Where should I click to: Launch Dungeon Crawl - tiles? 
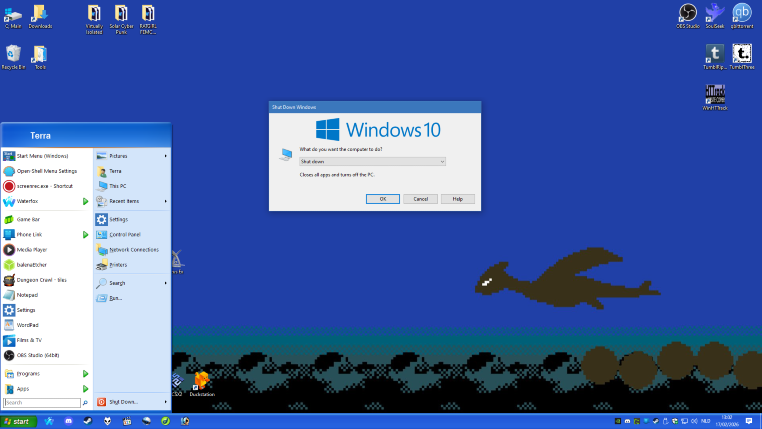40,280
